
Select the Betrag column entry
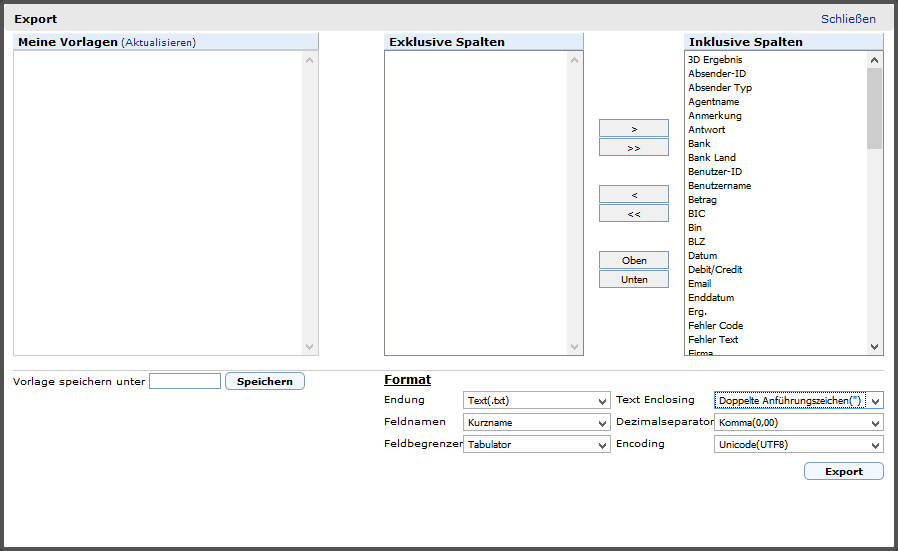702,200
